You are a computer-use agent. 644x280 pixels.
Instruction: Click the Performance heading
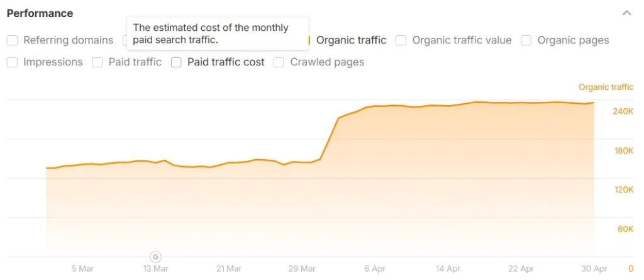pyautogui.click(x=40, y=13)
